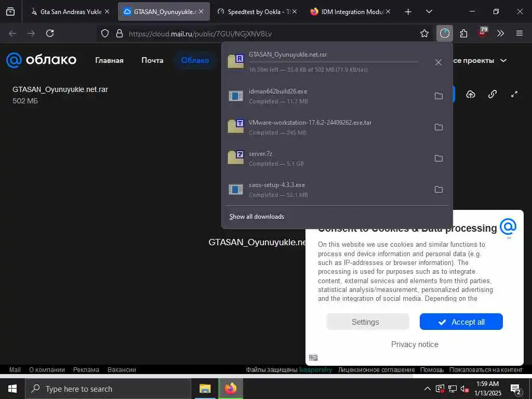The image size is (532, 399).
Task: Click the Firefox taskbar icon
Action: [231, 389]
